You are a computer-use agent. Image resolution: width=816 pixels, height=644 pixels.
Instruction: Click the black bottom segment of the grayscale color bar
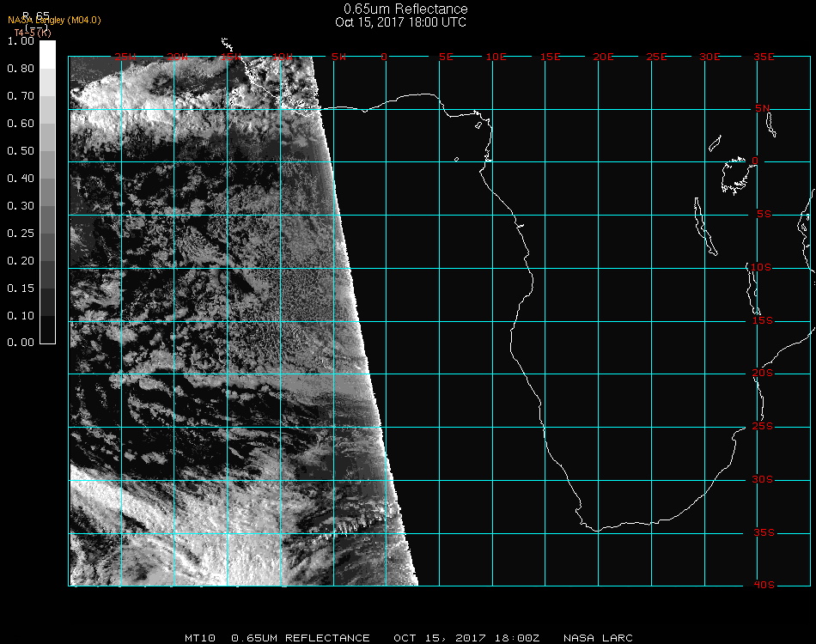[47, 330]
